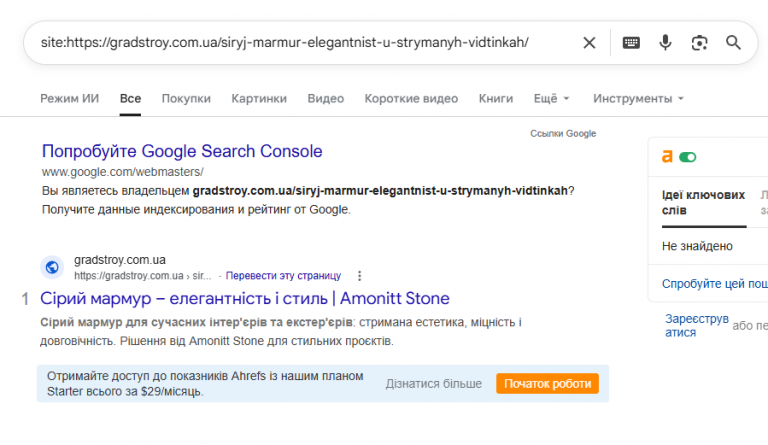Click into the search input field with the site: query
The height and width of the screenshot is (445, 768).
[285, 43]
